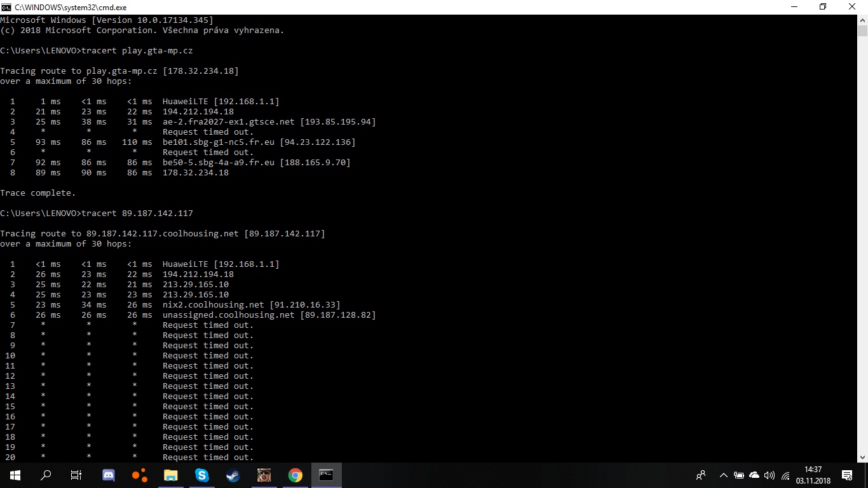Open the network connection tray icon
The width and height of the screenshot is (868, 488).
click(785, 475)
